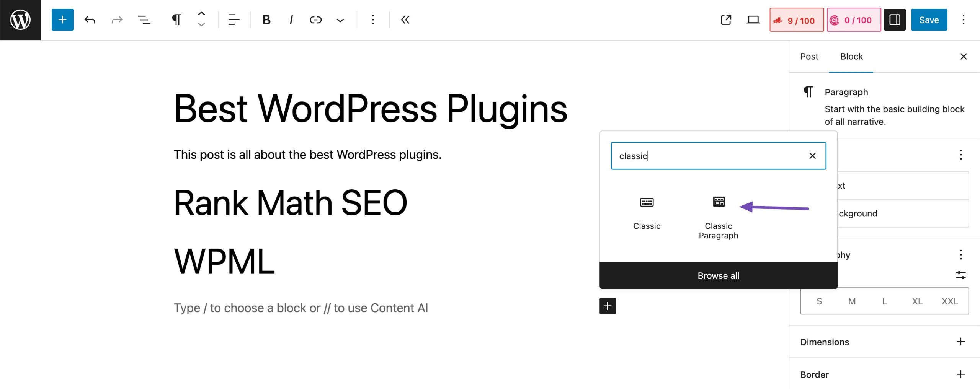Select font size S
This screenshot has width=980, height=389.
819,301
